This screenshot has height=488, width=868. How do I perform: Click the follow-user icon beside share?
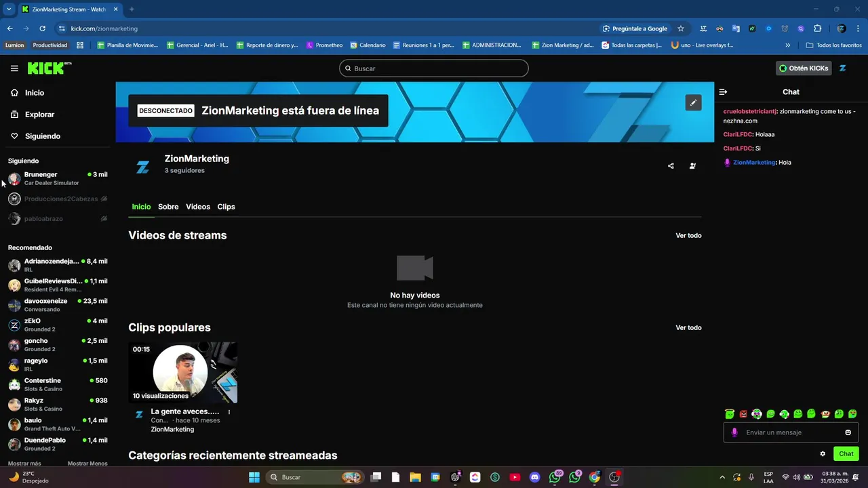(x=692, y=165)
